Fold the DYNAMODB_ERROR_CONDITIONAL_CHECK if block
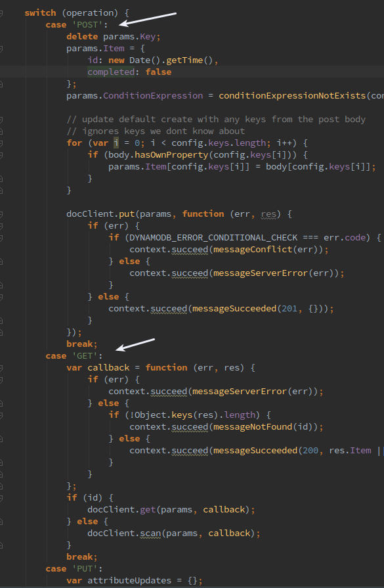384x588 pixels. (x=1, y=238)
